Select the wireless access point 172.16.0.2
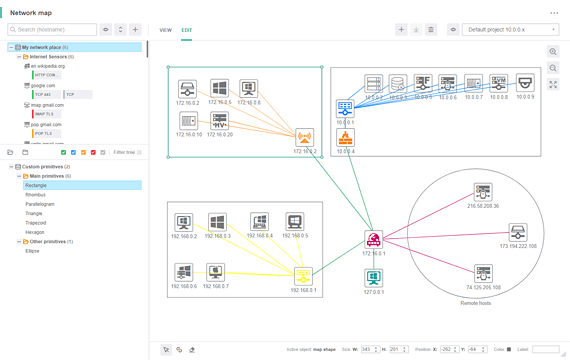 304,137
